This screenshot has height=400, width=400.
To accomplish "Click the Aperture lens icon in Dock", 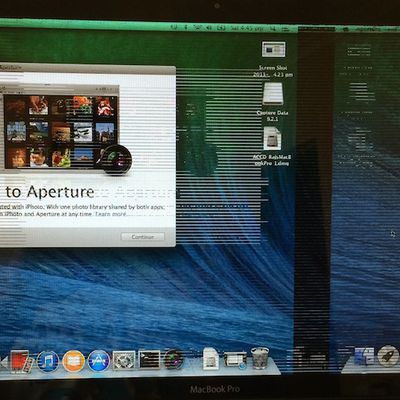I will point(174,360).
